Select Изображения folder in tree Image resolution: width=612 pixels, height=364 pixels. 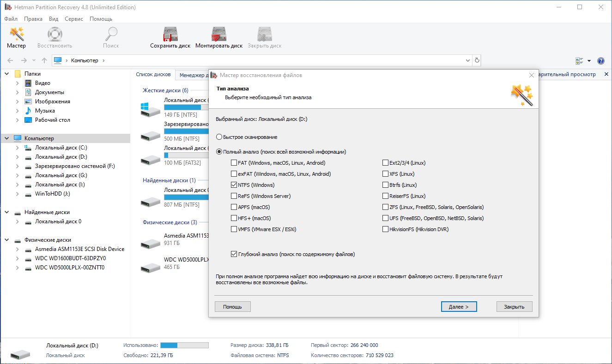[x=53, y=101]
